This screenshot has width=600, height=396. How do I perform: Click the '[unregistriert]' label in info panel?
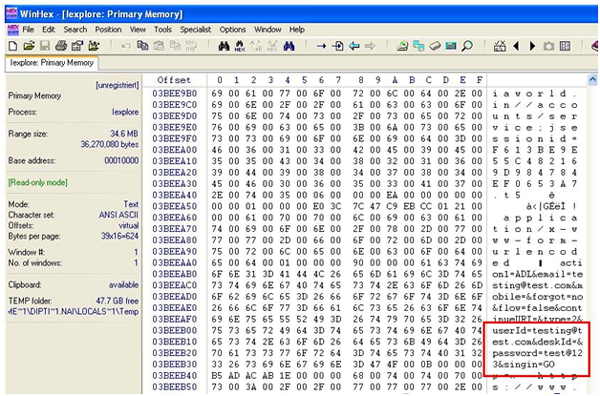click(x=117, y=85)
